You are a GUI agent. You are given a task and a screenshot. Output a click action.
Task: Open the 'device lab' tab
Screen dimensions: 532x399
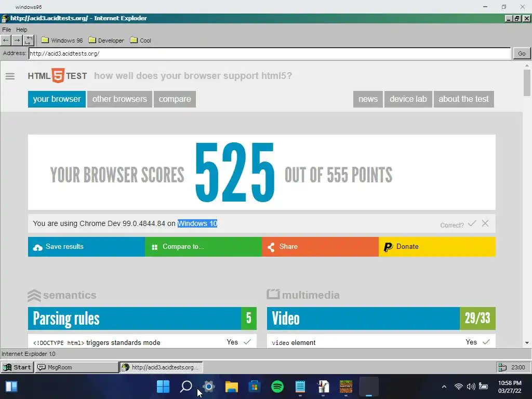(x=408, y=99)
